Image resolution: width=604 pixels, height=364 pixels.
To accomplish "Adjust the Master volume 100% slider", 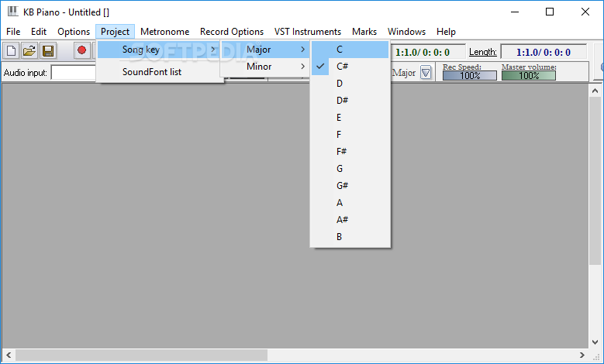I will point(529,75).
